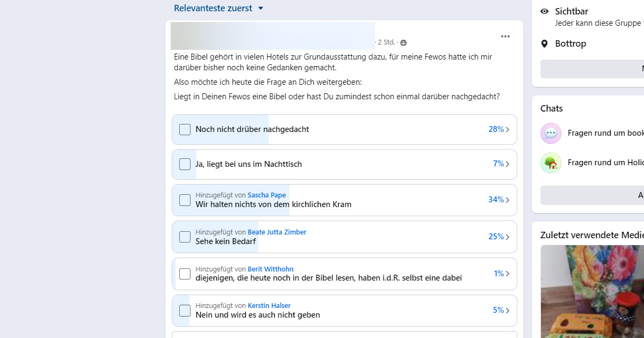Tick the 'Ja, liegt bei uns im Nachttisch' checkbox

click(x=185, y=164)
